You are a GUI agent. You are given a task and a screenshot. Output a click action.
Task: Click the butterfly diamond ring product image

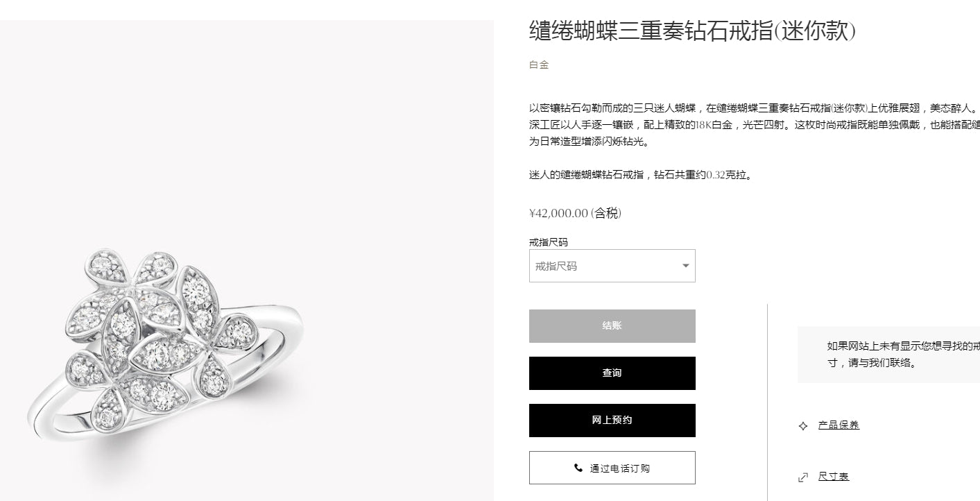tap(247, 260)
